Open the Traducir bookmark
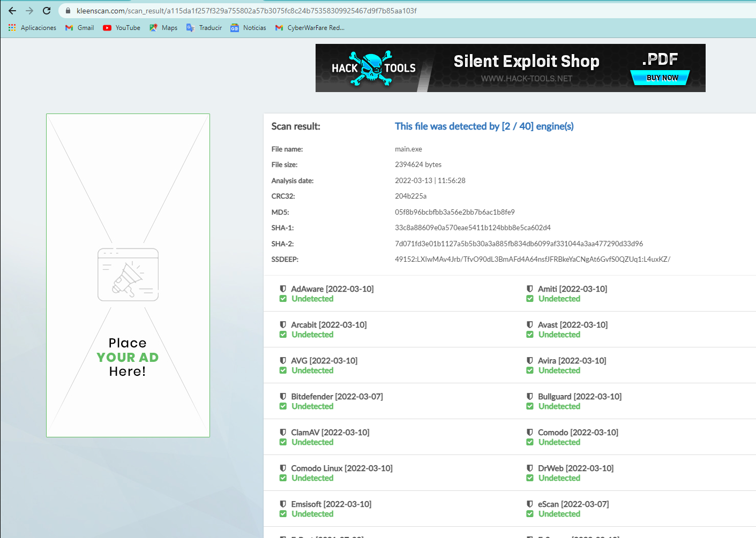Image resolution: width=756 pixels, height=538 pixels. tap(204, 28)
